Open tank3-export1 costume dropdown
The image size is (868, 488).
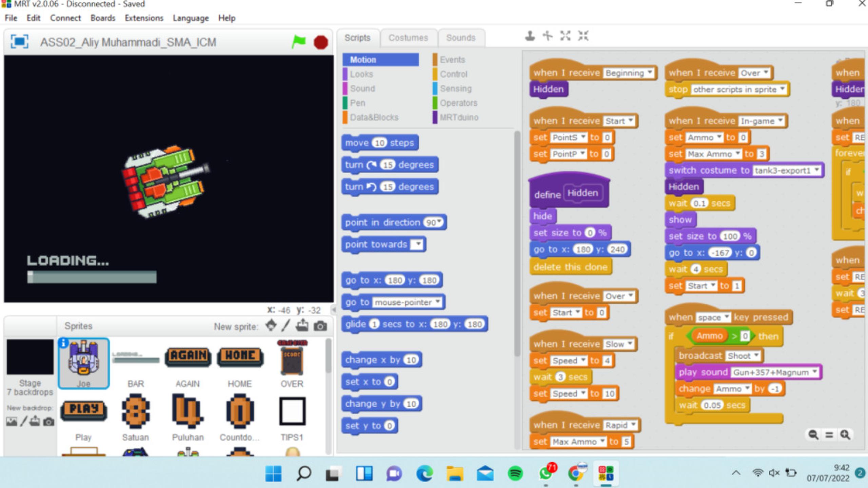(817, 169)
